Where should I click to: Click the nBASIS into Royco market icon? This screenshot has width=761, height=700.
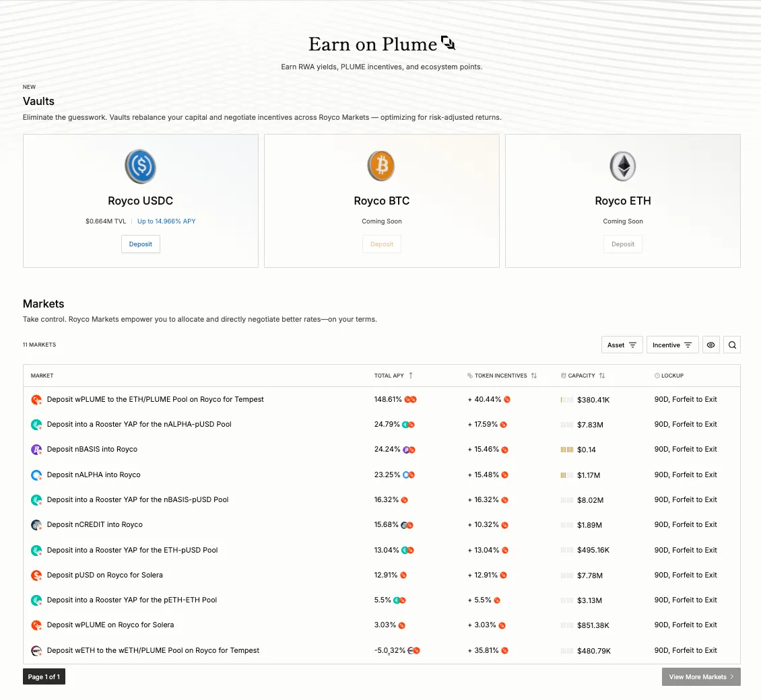[x=36, y=450]
